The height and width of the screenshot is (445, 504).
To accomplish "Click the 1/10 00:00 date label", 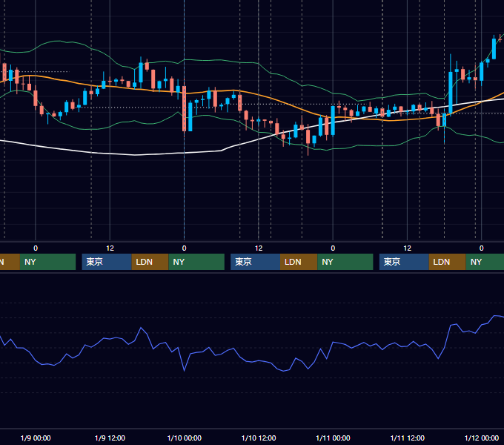I will (x=185, y=438).
